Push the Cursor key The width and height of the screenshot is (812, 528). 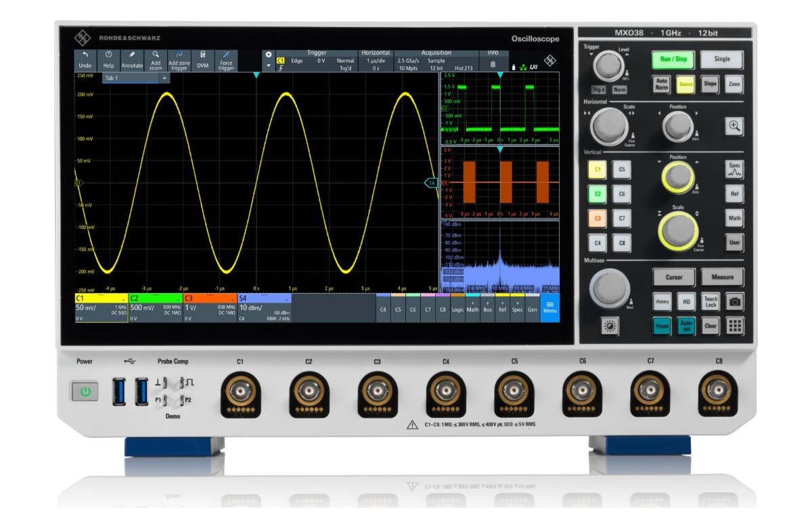coord(674,277)
